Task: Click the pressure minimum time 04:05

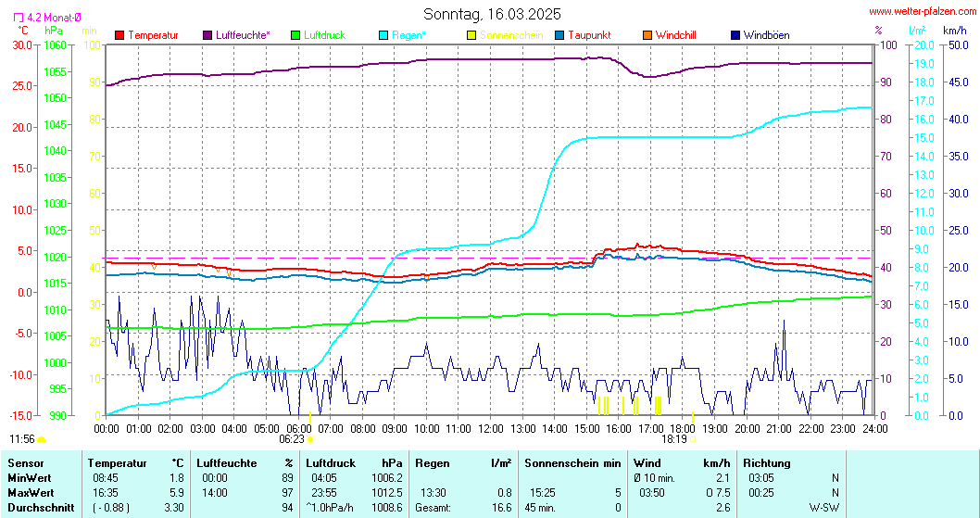Action: [324, 478]
